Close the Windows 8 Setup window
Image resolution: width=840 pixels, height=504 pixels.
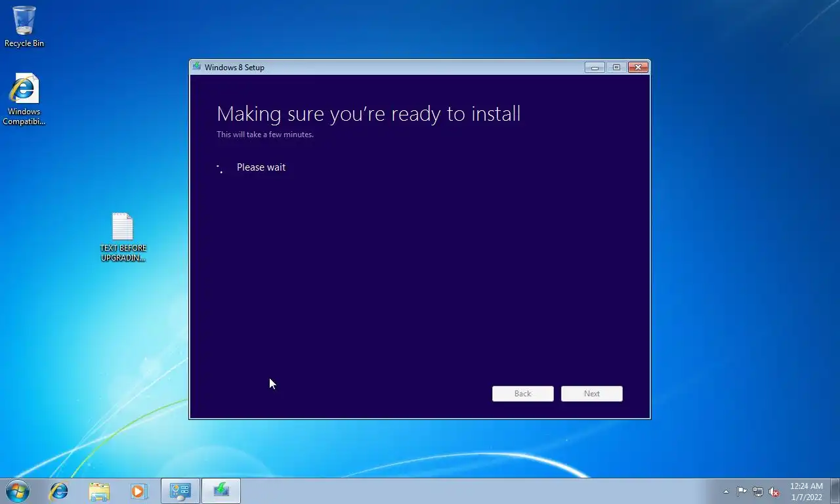pos(639,67)
